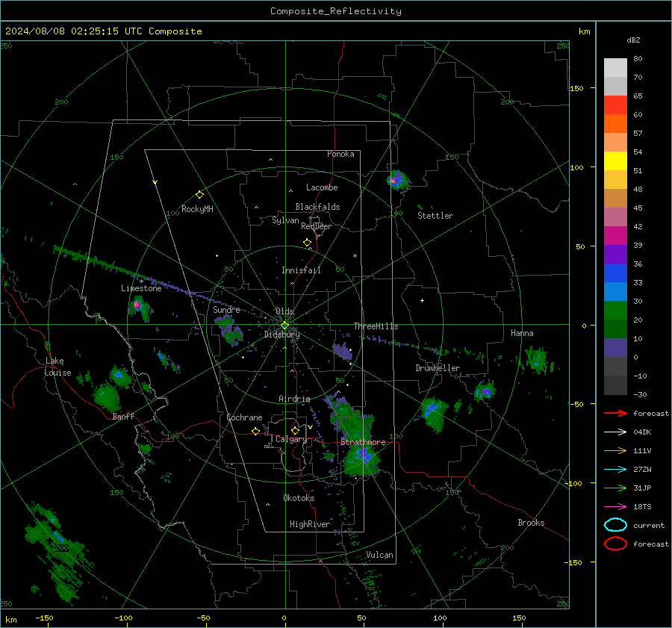Click the storm cell below Hanna label
Viewport: 672px width, 628px height.
[x=537, y=359]
